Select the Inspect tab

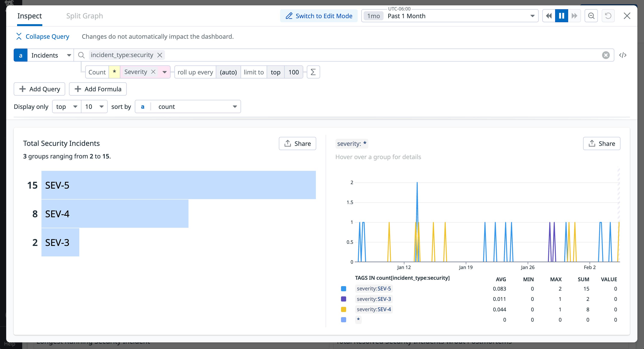(x=29, y=16)
